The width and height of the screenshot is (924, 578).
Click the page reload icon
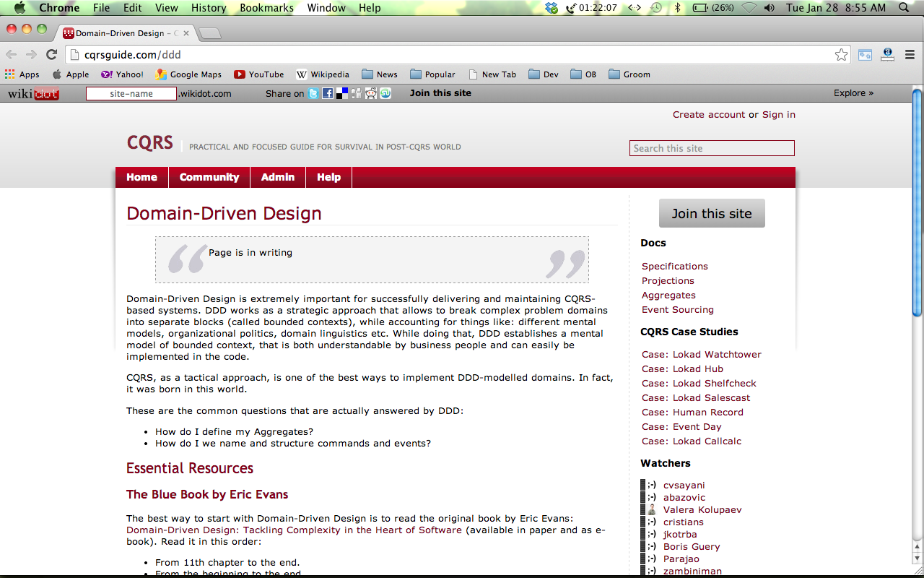click(x=51, y=54)
